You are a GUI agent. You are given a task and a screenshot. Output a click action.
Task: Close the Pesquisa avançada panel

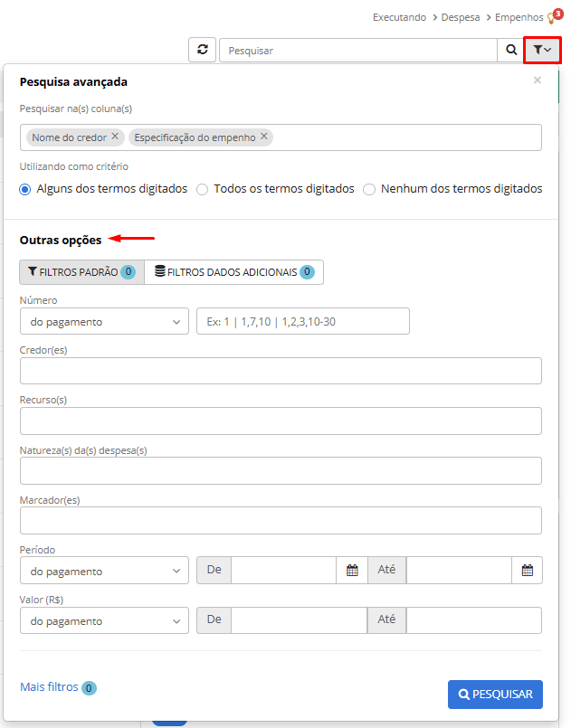point(538,80)
